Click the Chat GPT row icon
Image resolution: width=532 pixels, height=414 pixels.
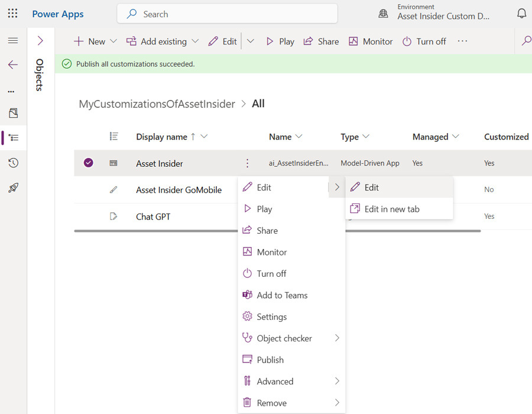(x=113, y=216)
